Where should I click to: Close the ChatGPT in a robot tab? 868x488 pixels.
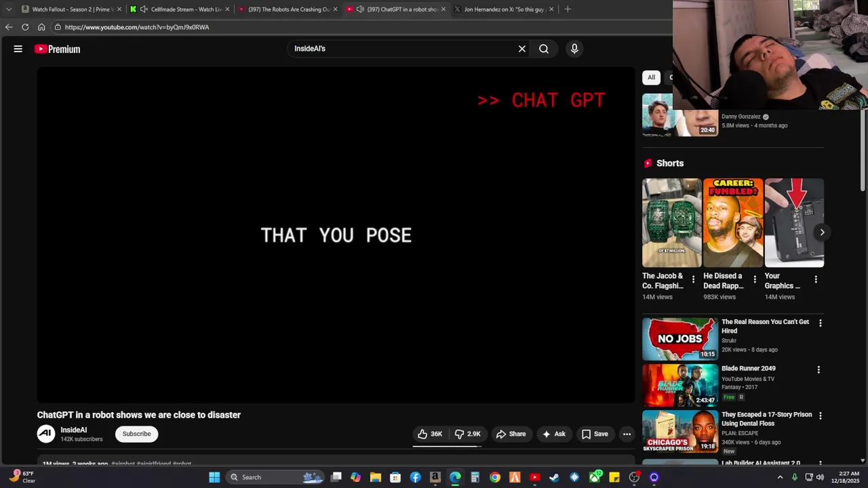click(443, 9)
